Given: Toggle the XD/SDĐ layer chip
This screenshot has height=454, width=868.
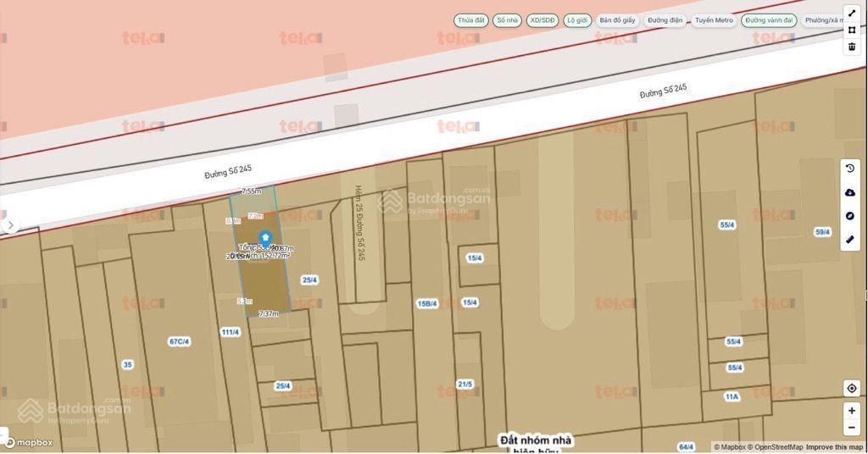Looking at the screenshot, I should pos(542,20).
